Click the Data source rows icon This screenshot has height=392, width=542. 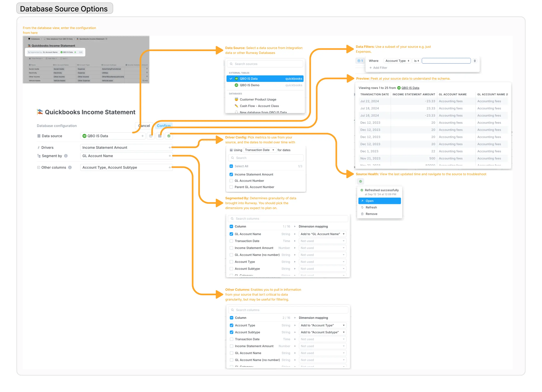click(39, 136)
